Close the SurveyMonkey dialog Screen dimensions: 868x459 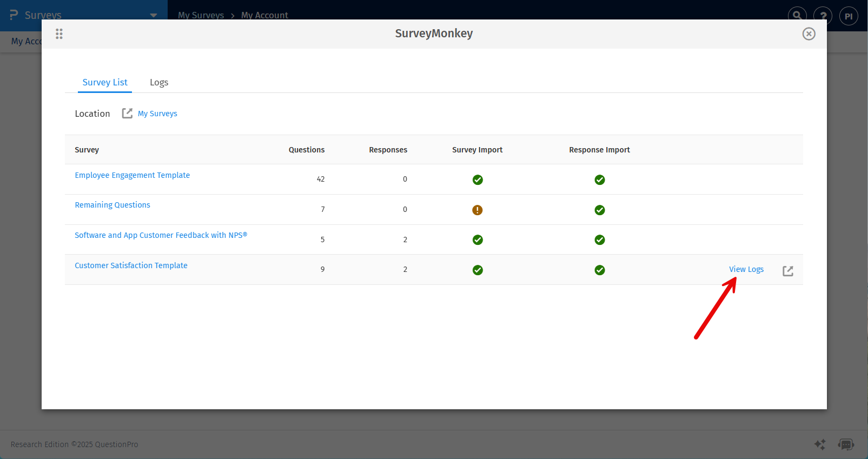tap(809, 34)
